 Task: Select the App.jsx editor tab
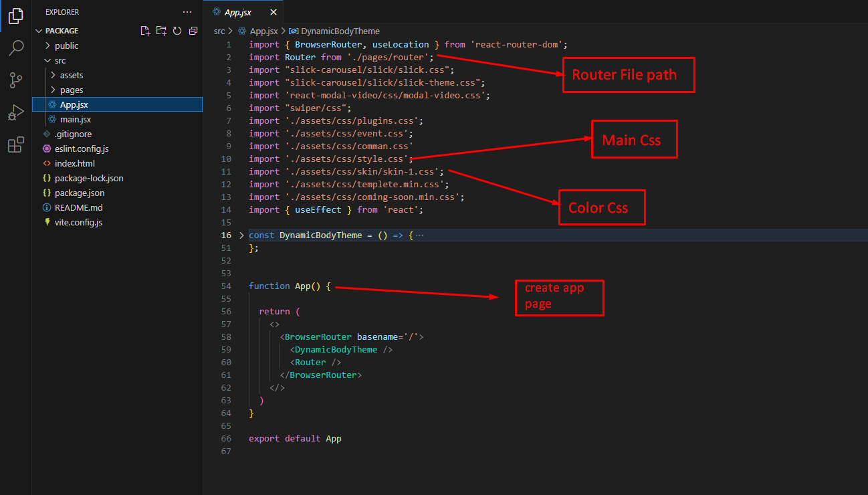(237, 12)
